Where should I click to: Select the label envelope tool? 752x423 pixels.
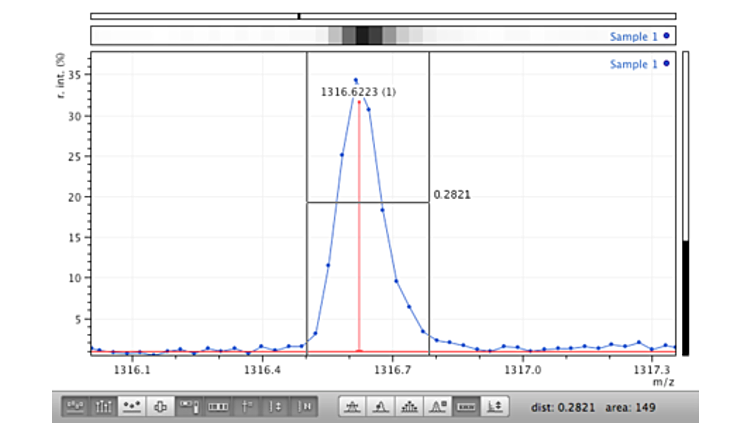pos(409,407)
